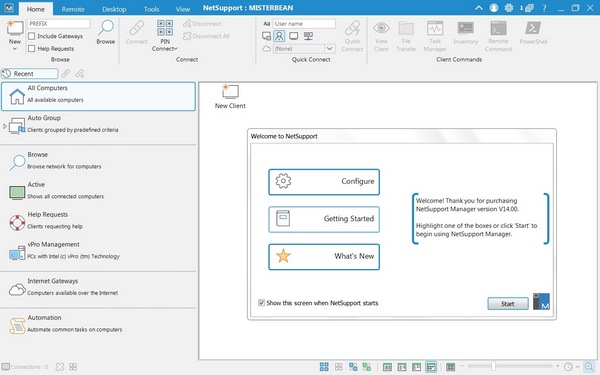Click Disconnect All in the ribbon
Image resolution: width=600 pixels, height=375 pixels.
pos(206,36)
